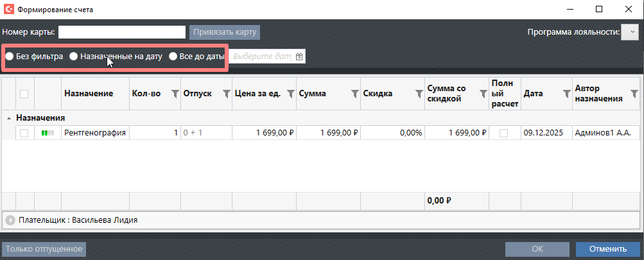Toggle select-all checkbox in table header
644x260 pixels.
(x=24, y=94)
